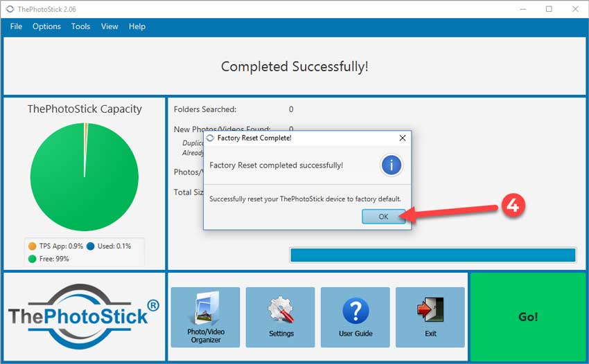Open the Photo/Video Organizer
Screen dimensions: 589x364
205,317
